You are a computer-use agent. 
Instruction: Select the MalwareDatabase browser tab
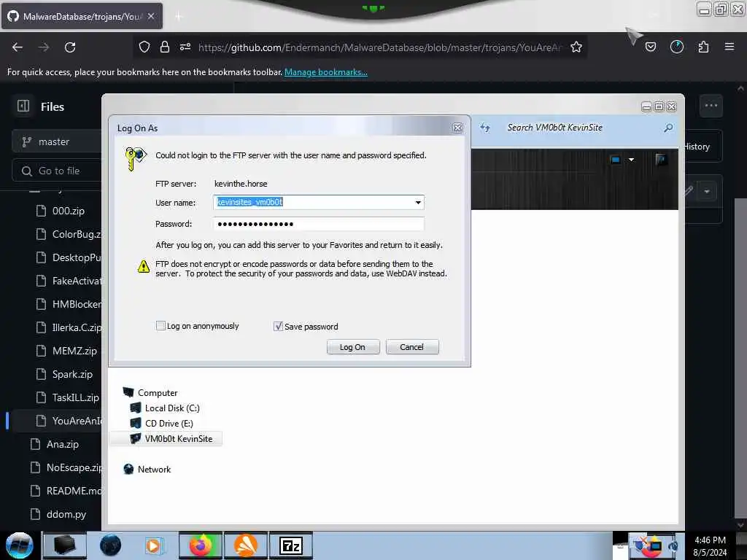(x=82, y=17)
